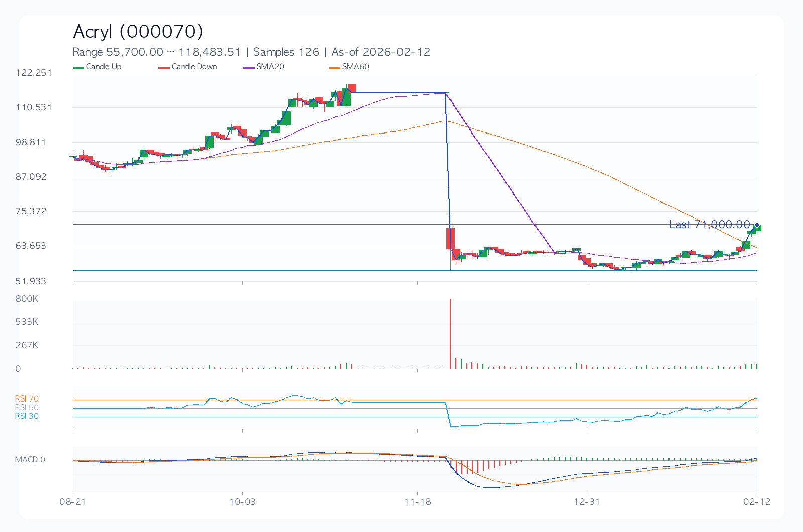Click the 02-12 date axis label
803x532 pixels.
coord(757,502)
